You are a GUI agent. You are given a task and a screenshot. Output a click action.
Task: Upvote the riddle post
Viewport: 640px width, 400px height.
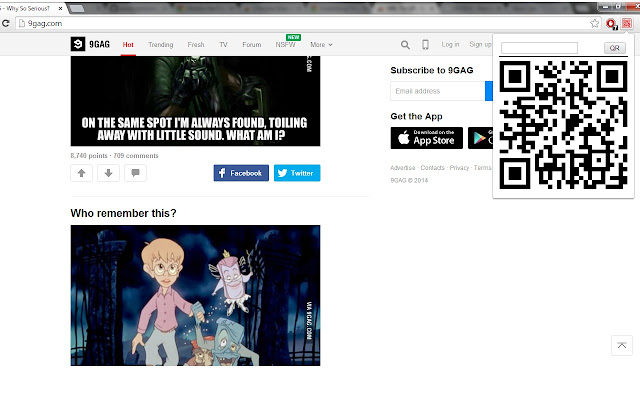82,173
